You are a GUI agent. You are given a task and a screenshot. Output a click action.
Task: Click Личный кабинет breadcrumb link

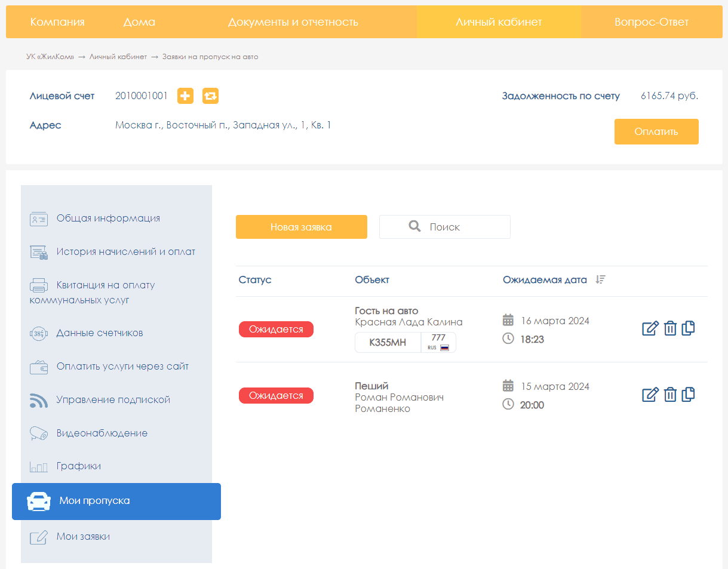pyautogui.click(x=118, y=57)
